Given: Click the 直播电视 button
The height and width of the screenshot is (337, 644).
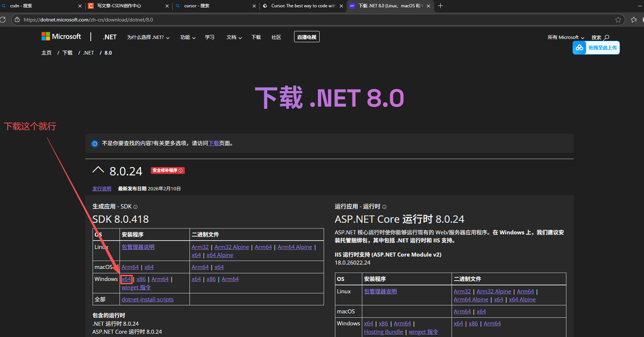Looking at the screenshot, I should coord(307,37).
